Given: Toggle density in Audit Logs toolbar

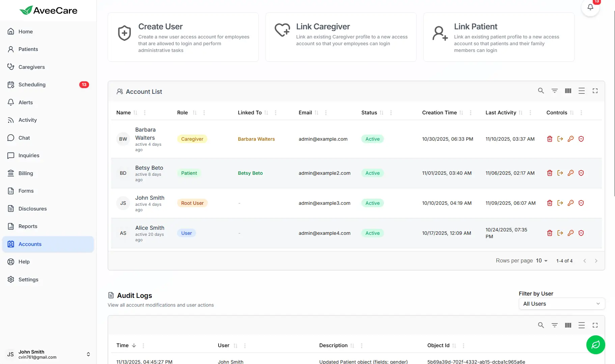Looking at the screenshot, I should (582, 325).
